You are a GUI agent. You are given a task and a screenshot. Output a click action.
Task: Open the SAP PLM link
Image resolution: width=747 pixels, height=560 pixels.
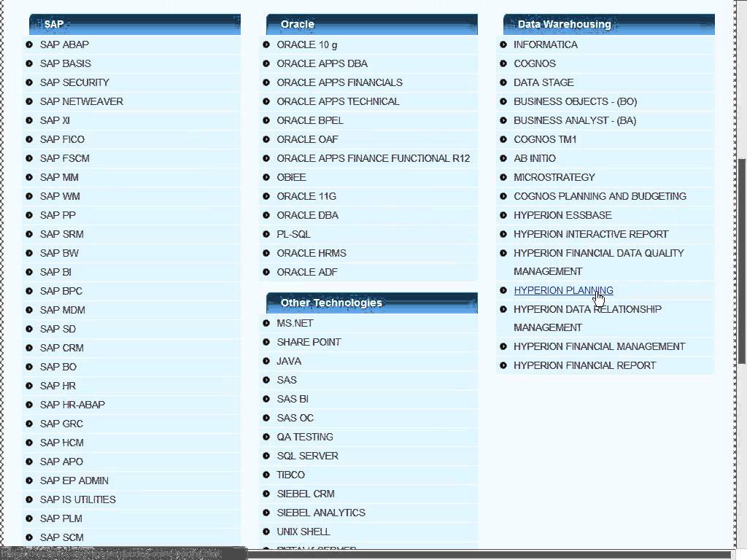[61, 519]
